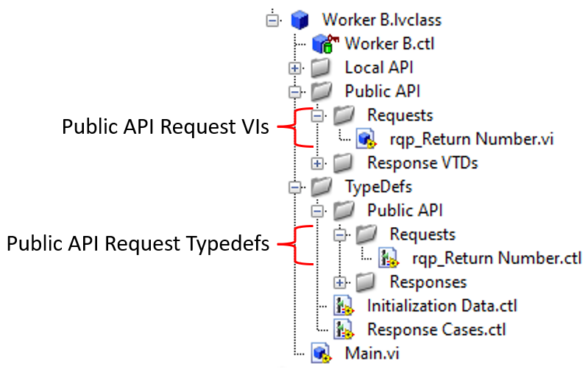Click the Response Cases.ctl icon
This screenshot has width=588, height=369.
(344, 329)
